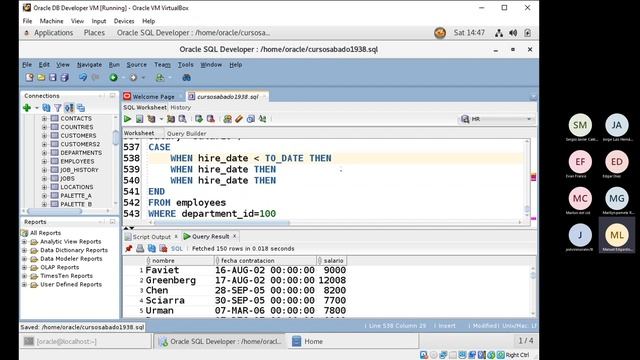The width and height of the screenshot is (640, 360).
Task: Open the HR connection dropdown
Action: pos(529,119)
